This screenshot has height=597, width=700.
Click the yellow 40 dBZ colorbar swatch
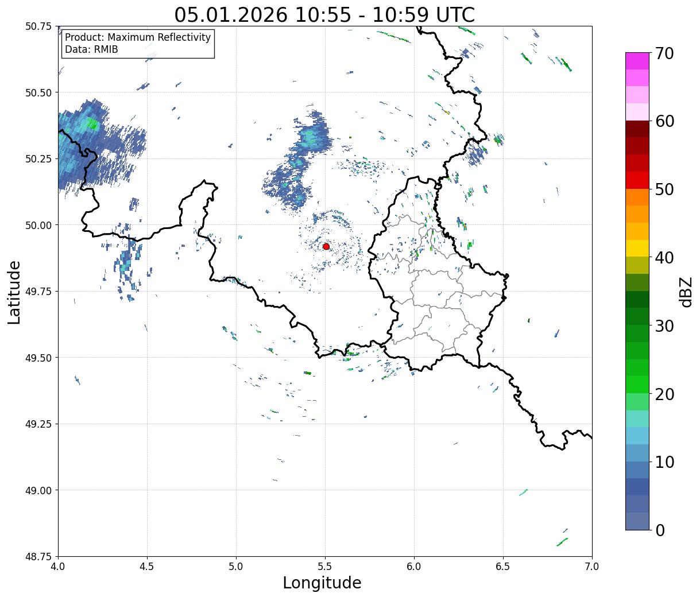pos(637,248)
